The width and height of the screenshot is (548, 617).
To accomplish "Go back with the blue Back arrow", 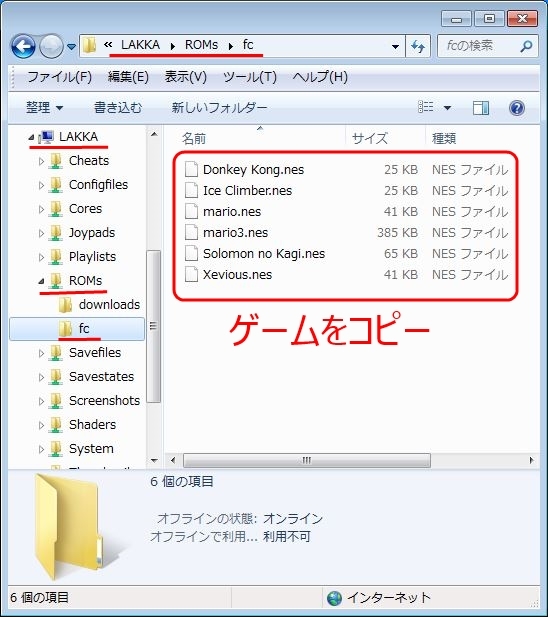I will [x=23, y=46].
